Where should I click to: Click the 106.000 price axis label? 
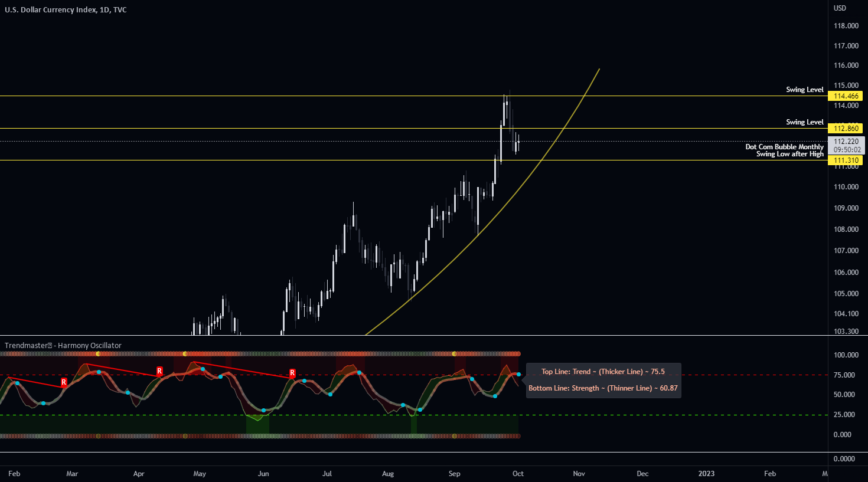coord(846,273)
